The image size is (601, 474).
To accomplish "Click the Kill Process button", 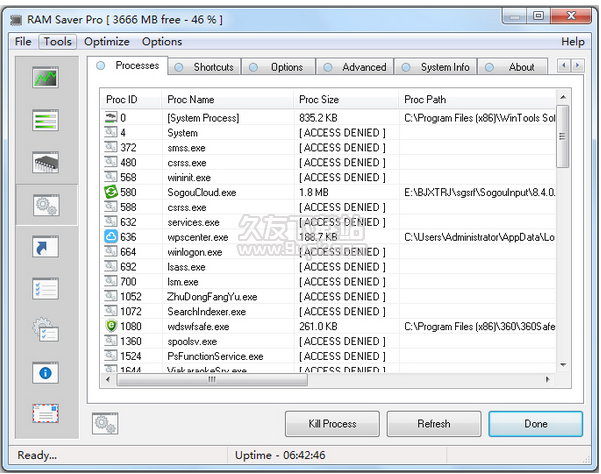I will click(x=332, y=423).
